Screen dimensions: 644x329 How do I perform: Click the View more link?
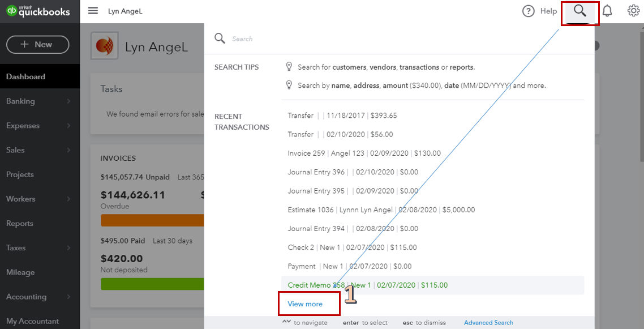point(305,304)
